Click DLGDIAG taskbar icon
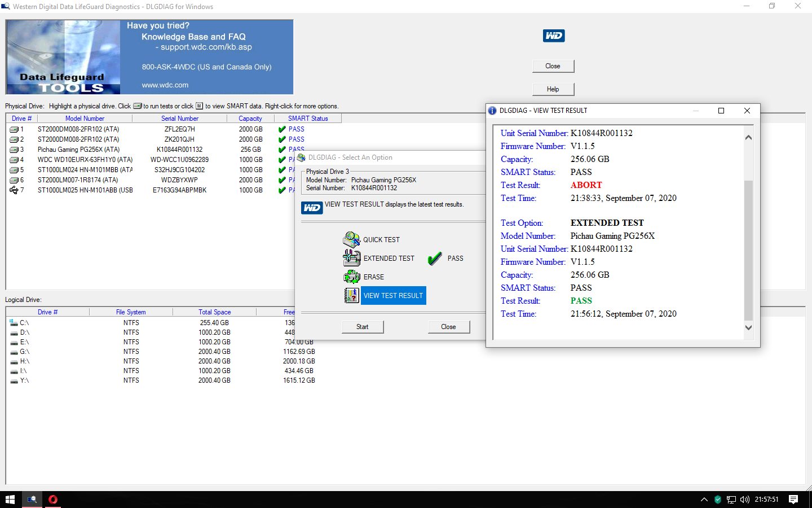812x508 pixels. [x=32, y=500]
